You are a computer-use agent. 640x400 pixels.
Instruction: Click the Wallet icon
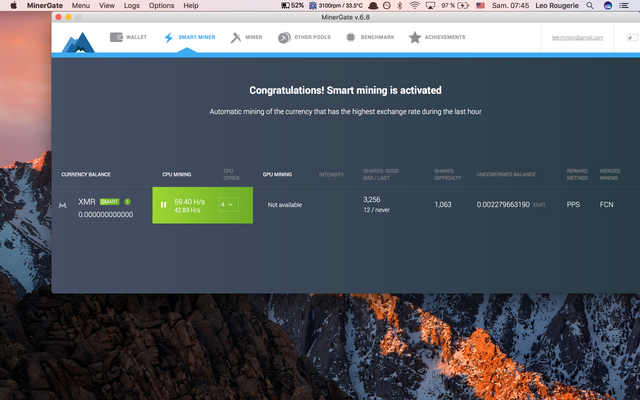[116, 37]
